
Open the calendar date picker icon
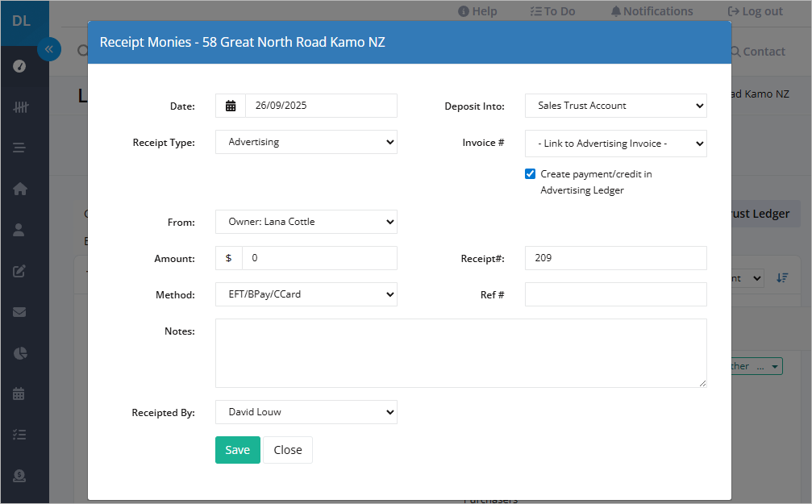click(231, 106)
